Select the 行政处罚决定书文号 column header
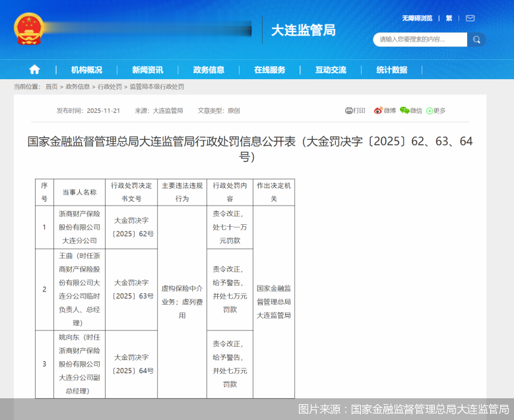 [131, 193]
